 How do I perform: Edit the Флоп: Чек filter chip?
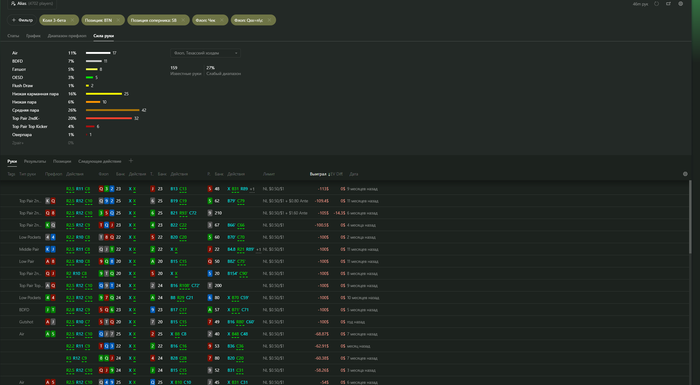[210, 20]
